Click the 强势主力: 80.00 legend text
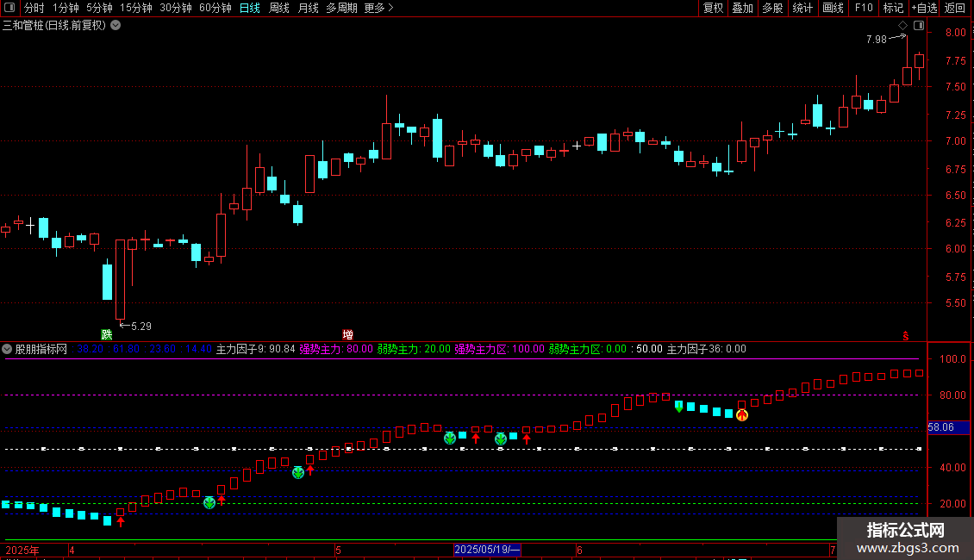974x560 pixels. coord(336,349)
